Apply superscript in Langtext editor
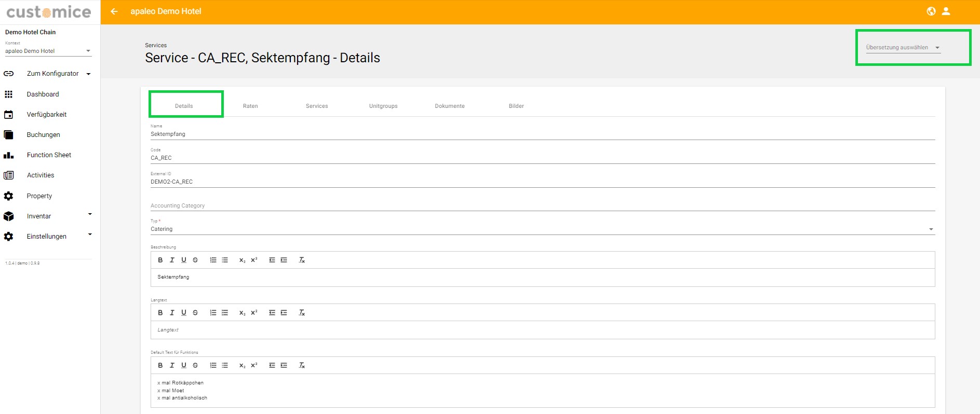Viewport: 980px width, 414px height. (254, 312)
